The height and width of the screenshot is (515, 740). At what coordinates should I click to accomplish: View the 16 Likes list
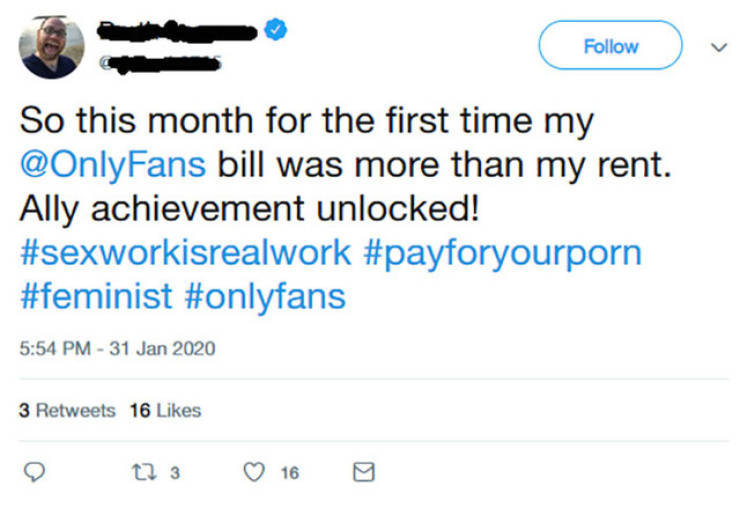click(165, 410)
